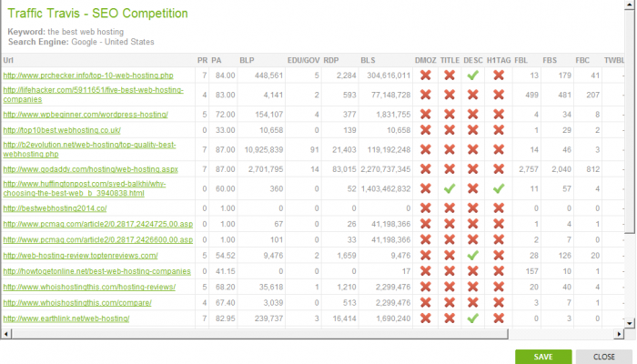Click the H1TAG red cross in b2evolution row

point(499,149)
